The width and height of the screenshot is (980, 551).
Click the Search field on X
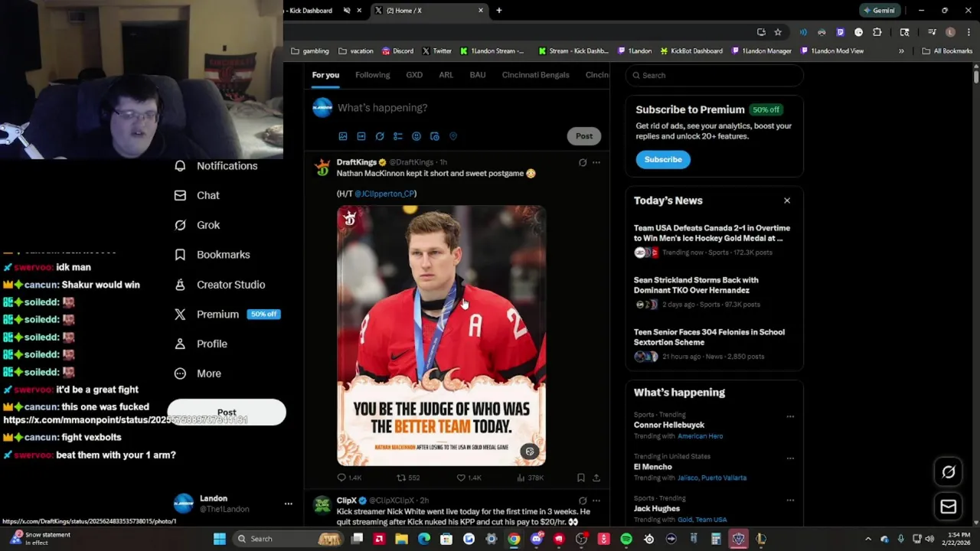714,75
